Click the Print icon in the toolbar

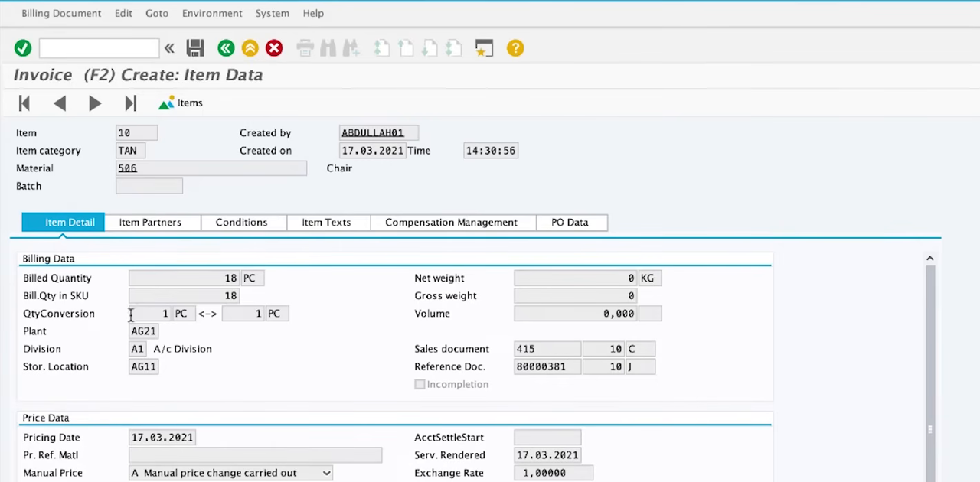tap(305, 48)
